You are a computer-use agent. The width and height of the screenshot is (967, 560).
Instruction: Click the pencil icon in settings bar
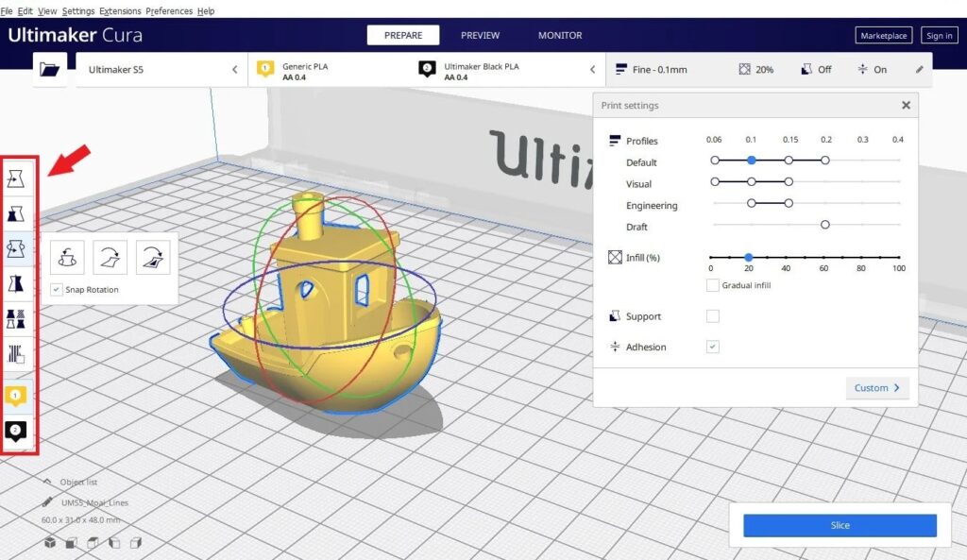(x=920, y=70)
